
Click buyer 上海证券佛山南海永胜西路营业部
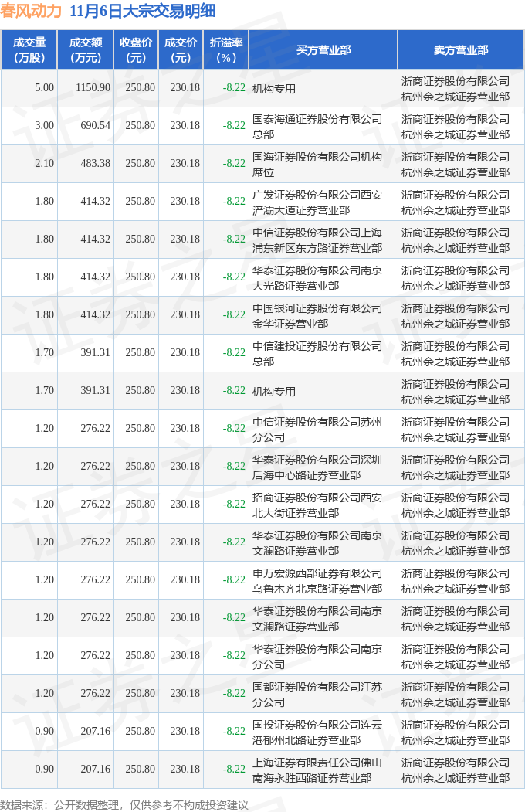(317, 770)
